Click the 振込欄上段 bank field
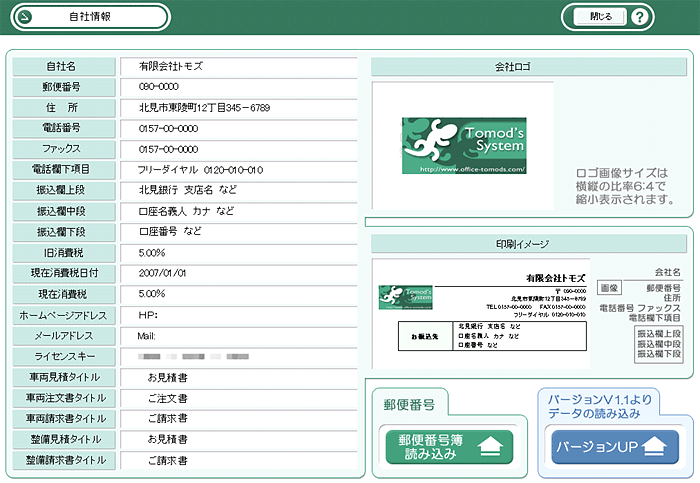The width and height of the screenshot is (700, 483). point(238,190)
